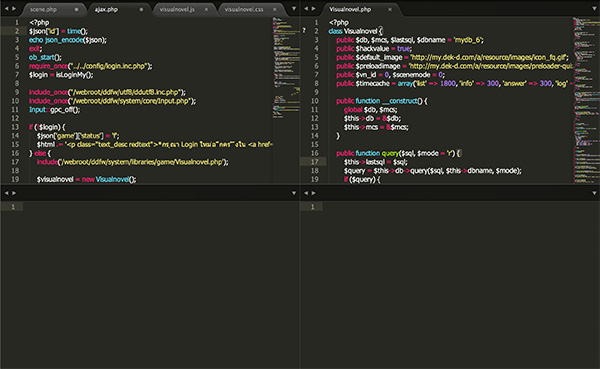This screenshot has height=369, width=600.
Task: Click the require_once login.inc.php line
Action: [91, 66]
